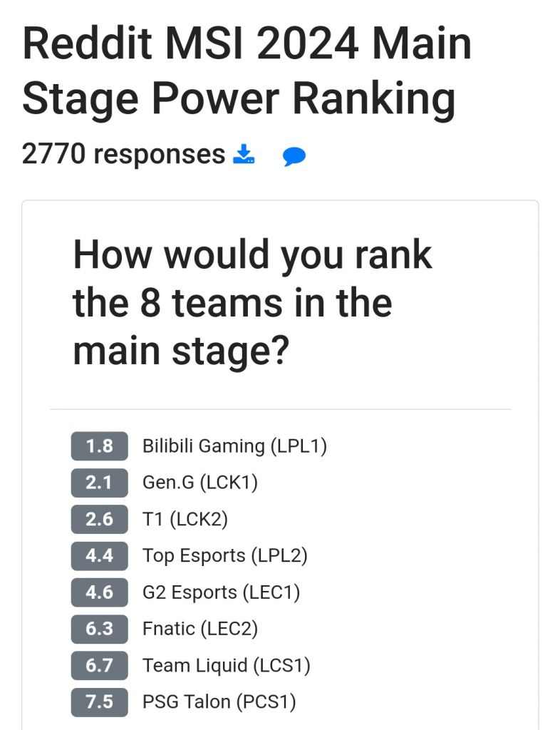Select G2 Esports (LEC1) entry
The width and height of the screenshot is (560, 730).
click(222, 592)
